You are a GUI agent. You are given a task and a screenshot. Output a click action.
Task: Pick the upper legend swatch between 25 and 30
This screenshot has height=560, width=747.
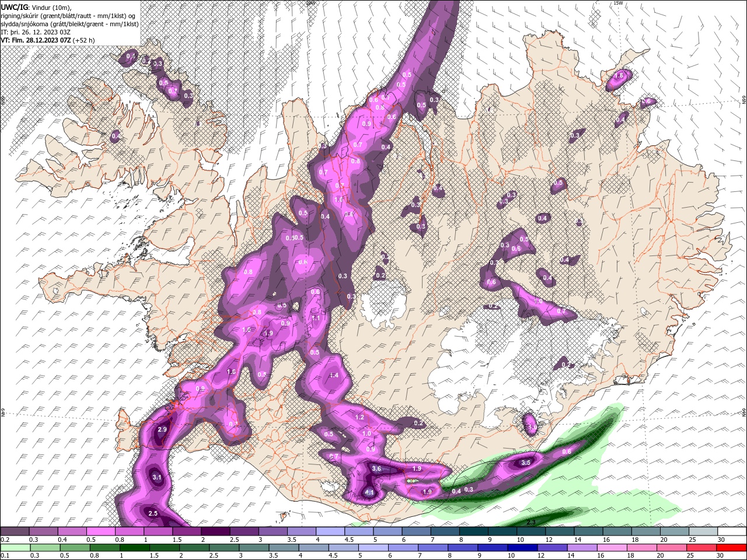click(x=704, y=531)
